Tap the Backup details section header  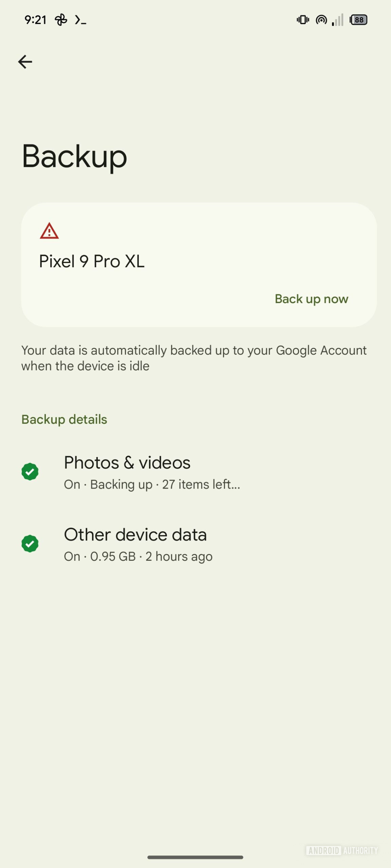(64, 419)
